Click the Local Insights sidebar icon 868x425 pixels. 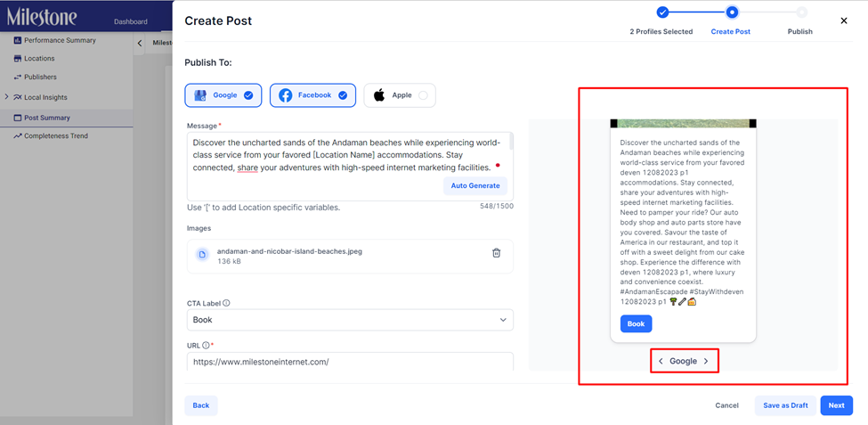point(17,97)
